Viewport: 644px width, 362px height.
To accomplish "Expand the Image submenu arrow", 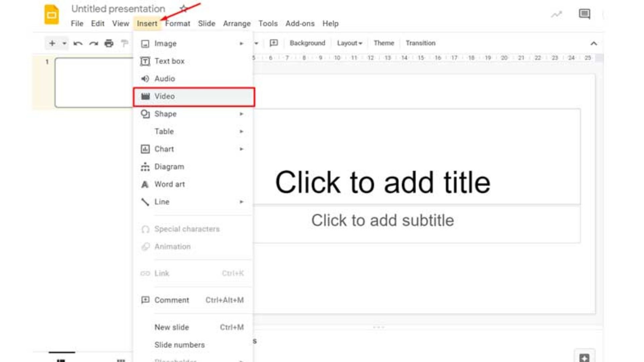I will [241, 44].
